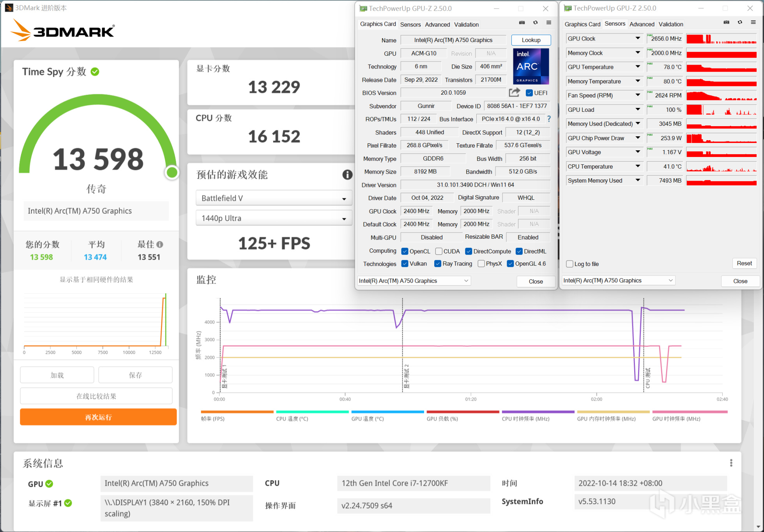Click the BIOS export share icon
This screenshot has width=764, height=532.
(x=514, y=92)
